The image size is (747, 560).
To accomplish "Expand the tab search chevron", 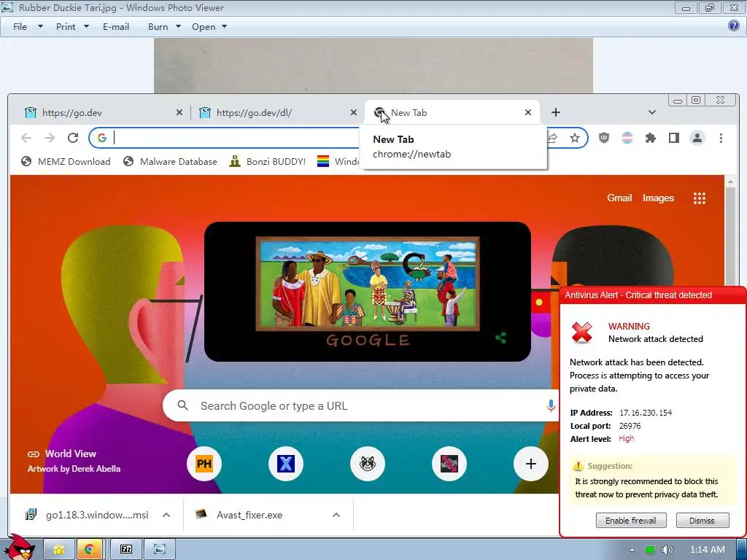I will click(x=651, y=112).
